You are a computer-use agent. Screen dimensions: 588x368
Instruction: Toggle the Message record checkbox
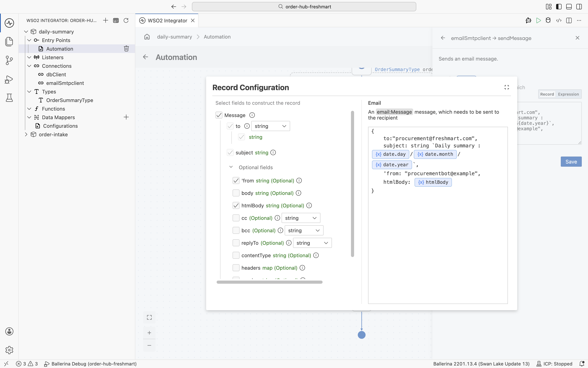coord(219,115)
